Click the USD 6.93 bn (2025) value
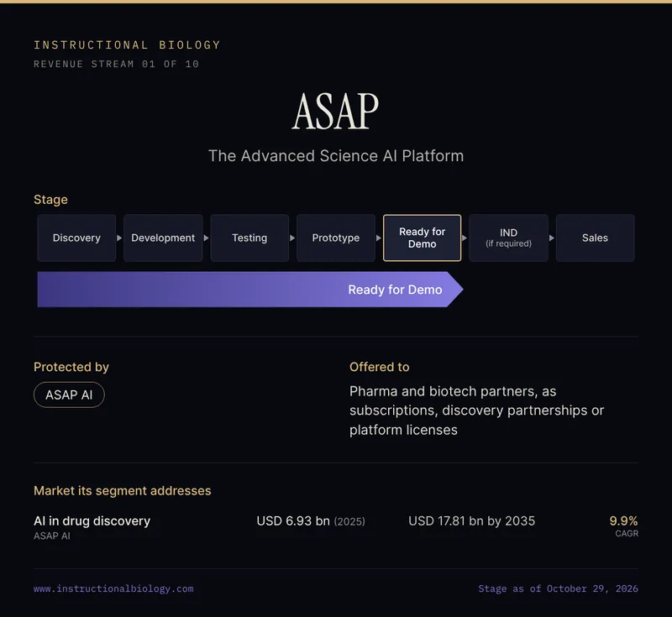The image size is (672, 617). [311, 521]
